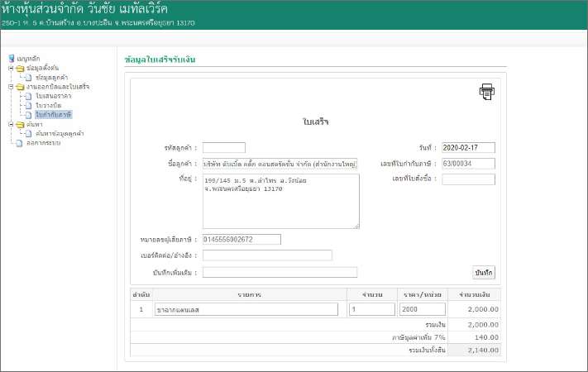This screenshot has width=588, height=372.
Task: Collapse the ข้อมูลตั้งต้น tree node
Action: coord(11,68)
